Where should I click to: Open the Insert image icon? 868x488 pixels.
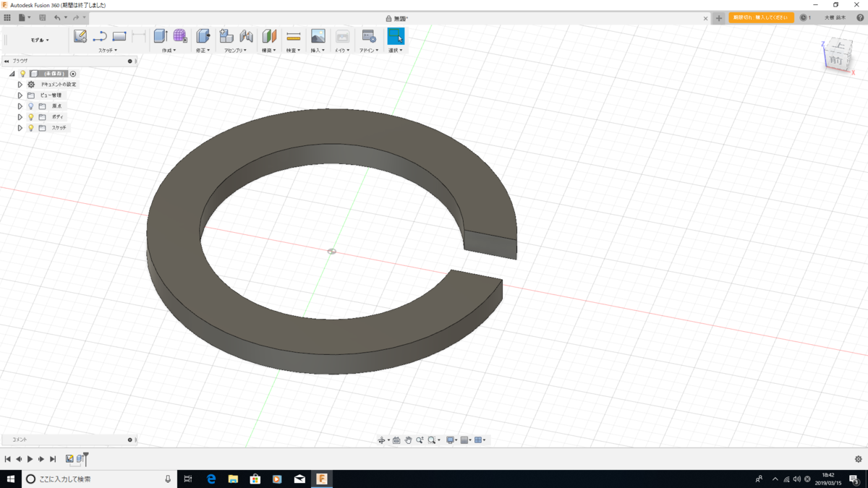[x=318, y=36]
